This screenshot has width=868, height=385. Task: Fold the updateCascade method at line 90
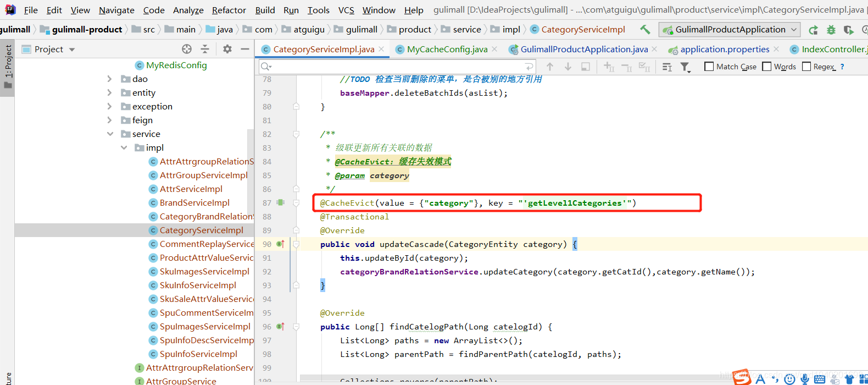click(296, 244)
